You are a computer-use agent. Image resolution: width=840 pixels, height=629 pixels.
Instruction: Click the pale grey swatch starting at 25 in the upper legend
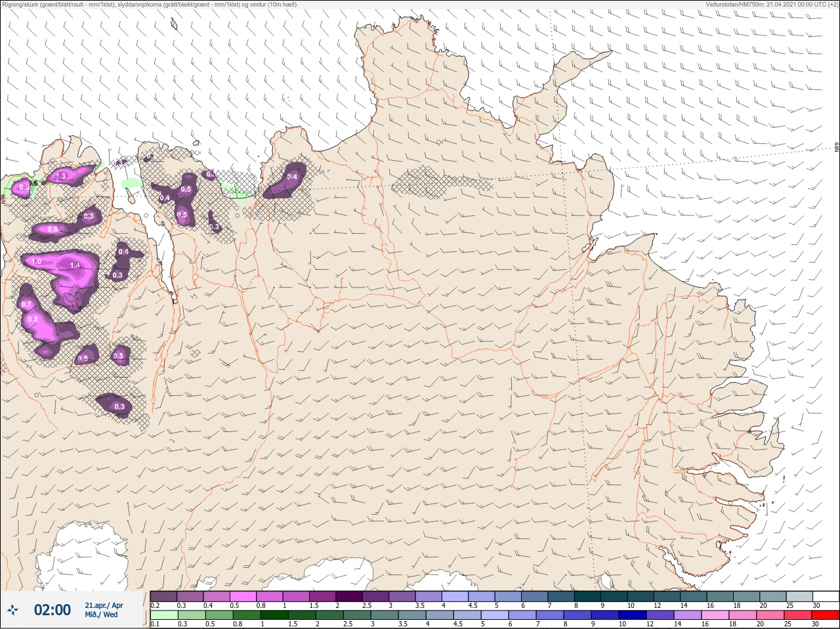click(x=799, y=596)
